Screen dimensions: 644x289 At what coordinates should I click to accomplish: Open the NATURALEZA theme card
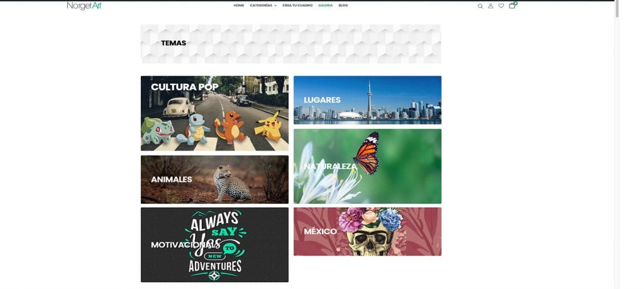(x=367, y=166)
